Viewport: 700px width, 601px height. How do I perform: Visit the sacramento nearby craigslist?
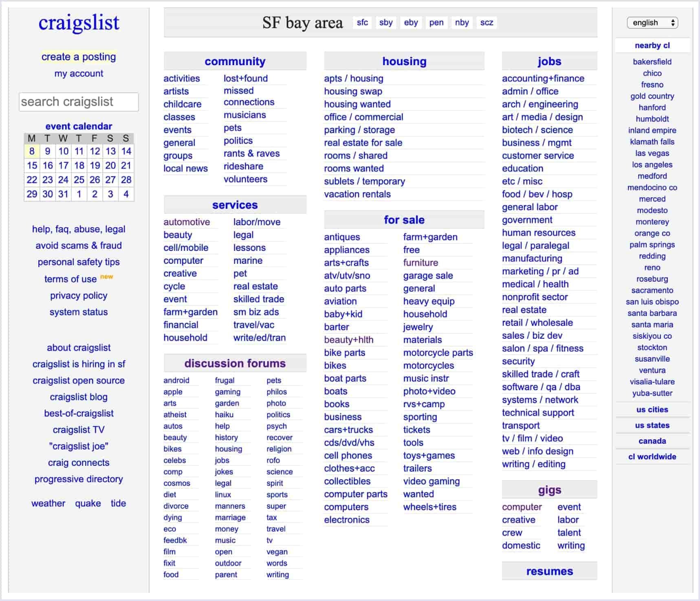[652, 290]
